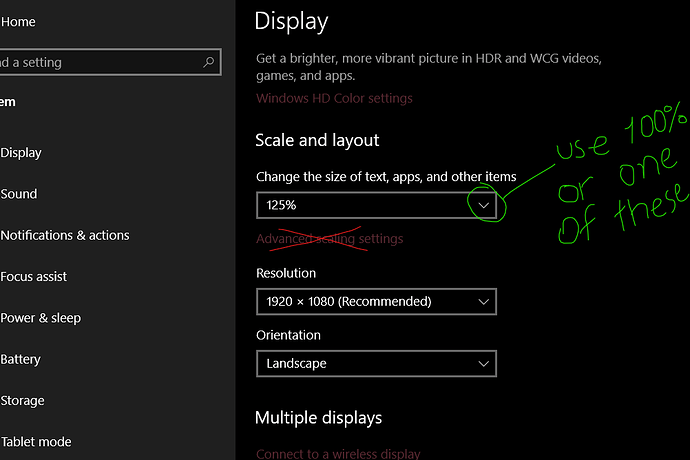The width and height of the screenshot is (690, 460).
Task: Click the Scale and layout heading
Action: (317, 140)
